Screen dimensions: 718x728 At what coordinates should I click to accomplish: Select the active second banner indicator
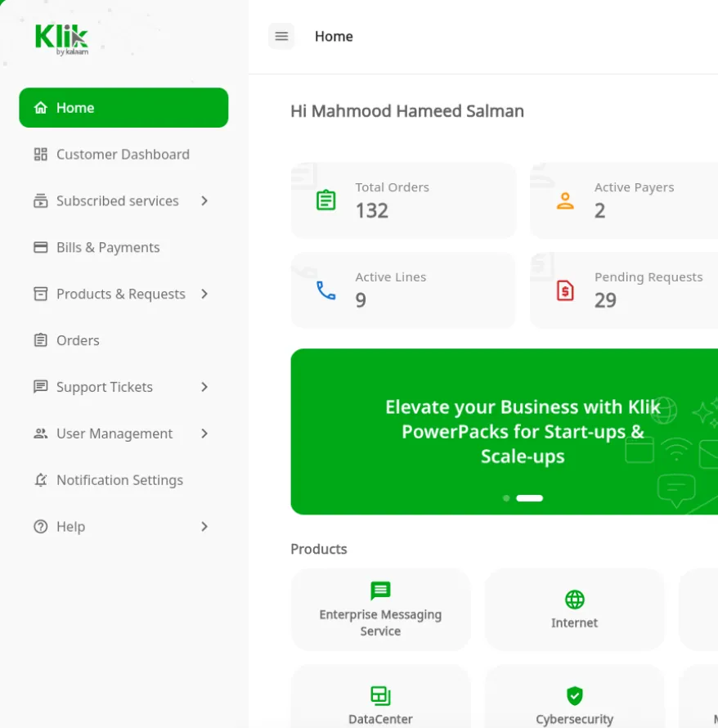(530, 498)
